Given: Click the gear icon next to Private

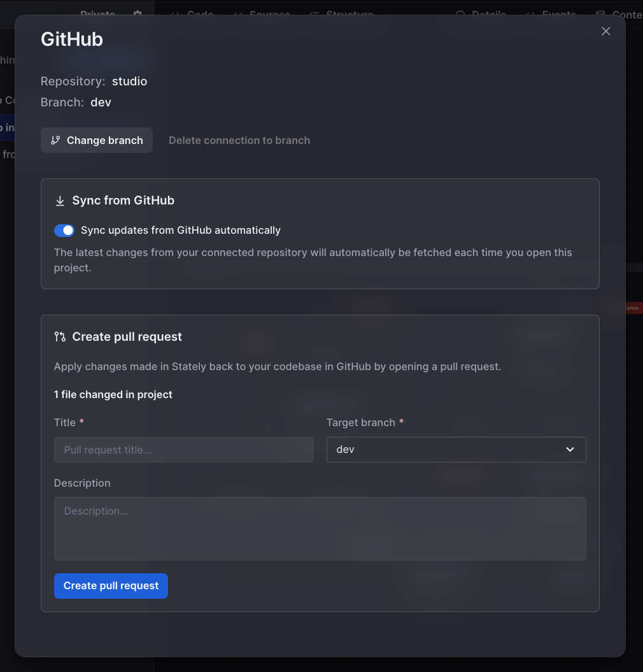Looking at the screenshot, I should [x=137, y=14].
